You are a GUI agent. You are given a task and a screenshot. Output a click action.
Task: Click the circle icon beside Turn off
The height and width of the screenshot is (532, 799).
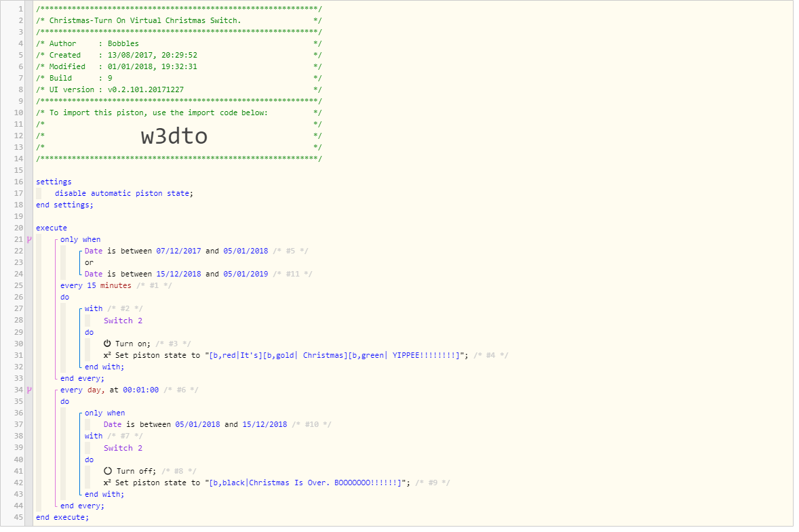[x=108, y=471]
